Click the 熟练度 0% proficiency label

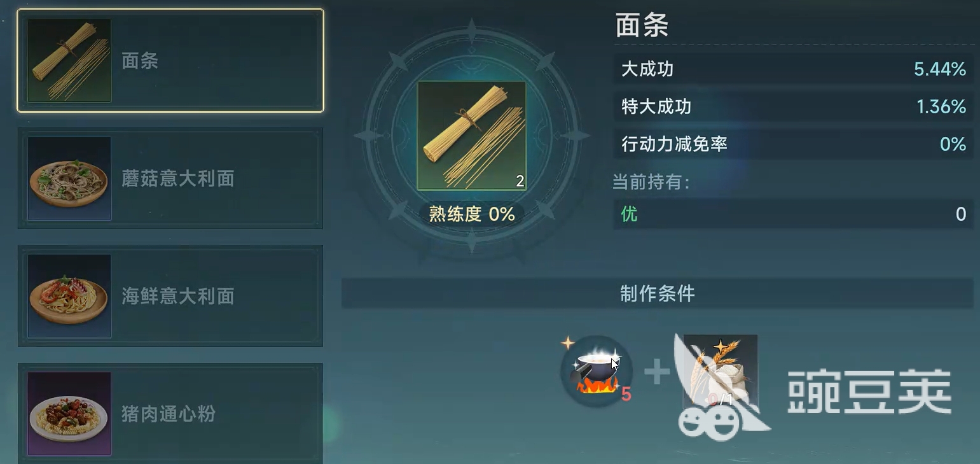click(472, 214)
